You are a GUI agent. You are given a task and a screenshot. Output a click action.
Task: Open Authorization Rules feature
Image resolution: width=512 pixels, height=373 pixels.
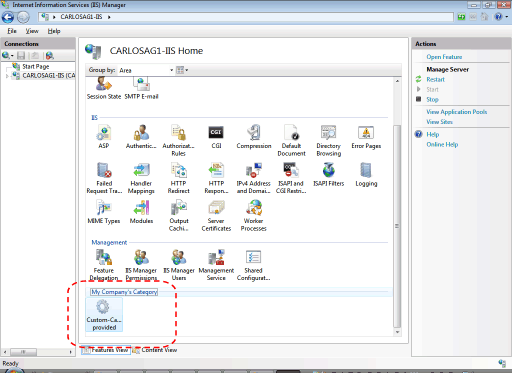tap(178, 141)
